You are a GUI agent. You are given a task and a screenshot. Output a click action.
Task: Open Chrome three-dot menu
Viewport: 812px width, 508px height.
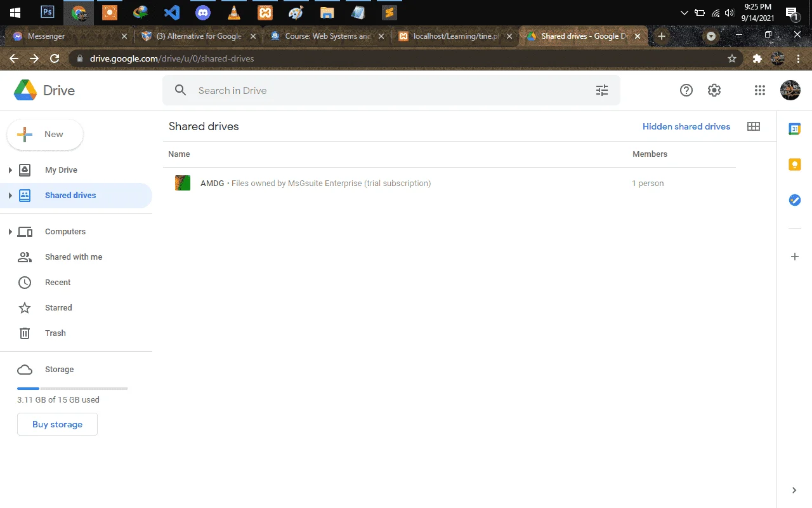(799, 58)
